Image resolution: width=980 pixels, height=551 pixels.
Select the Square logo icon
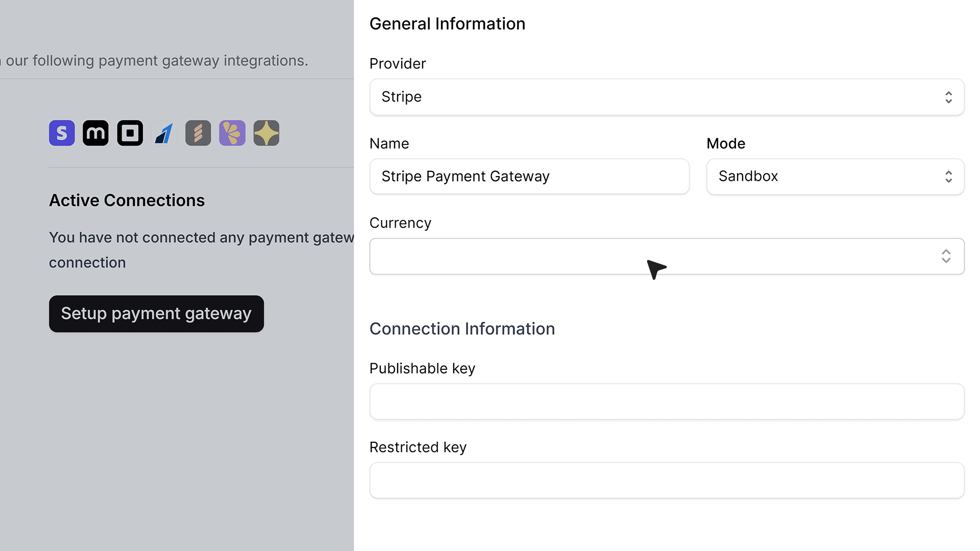pos(130,133)
